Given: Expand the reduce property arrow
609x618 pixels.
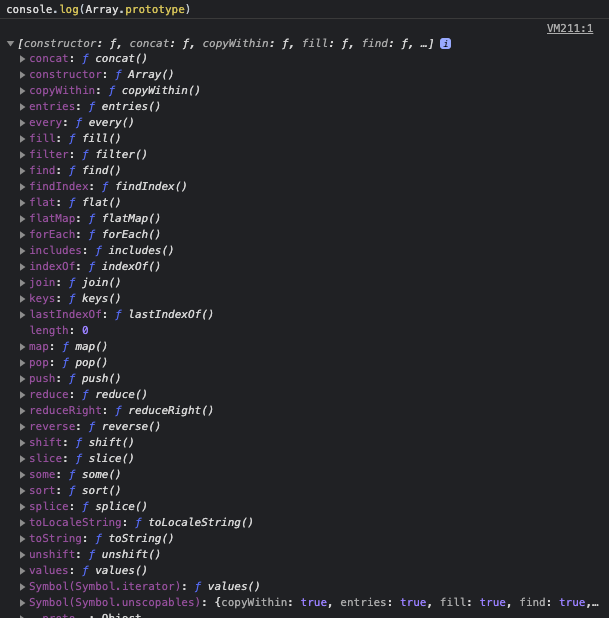Looking at the screenshot, I should [x=22, y=395].
